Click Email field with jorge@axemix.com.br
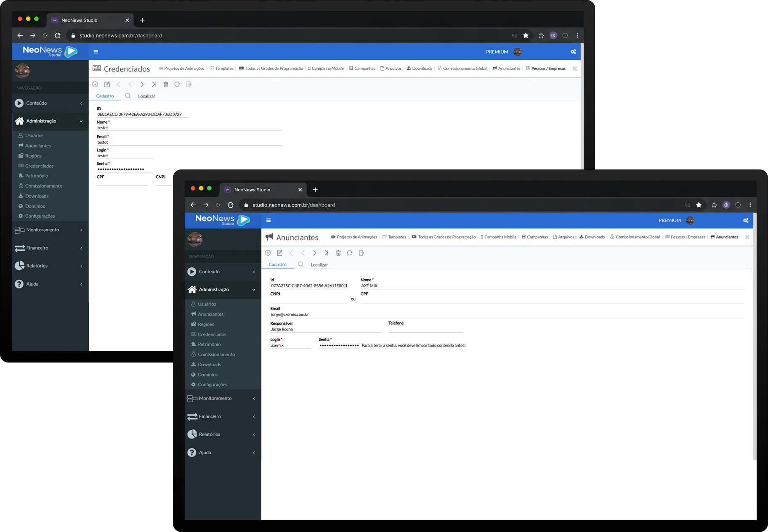The height and width of the screenshot is (532, 768). coord(507,314)
